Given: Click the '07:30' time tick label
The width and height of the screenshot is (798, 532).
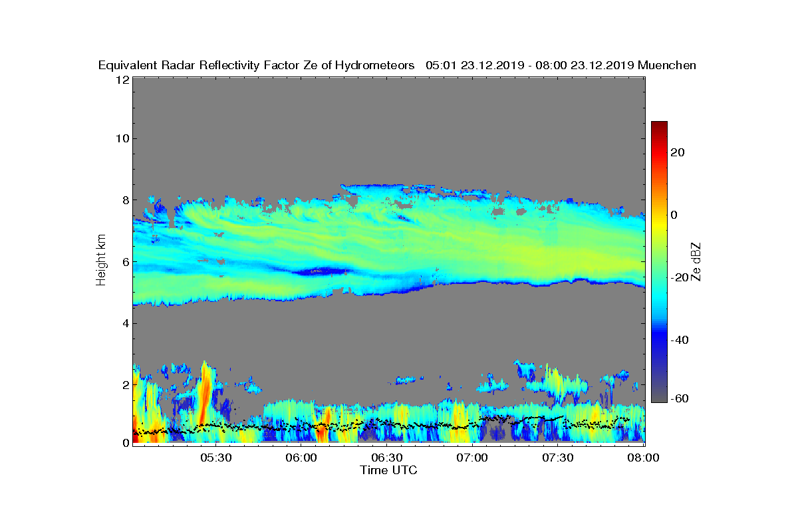Looking at the screenshot, I should point(559,458).
